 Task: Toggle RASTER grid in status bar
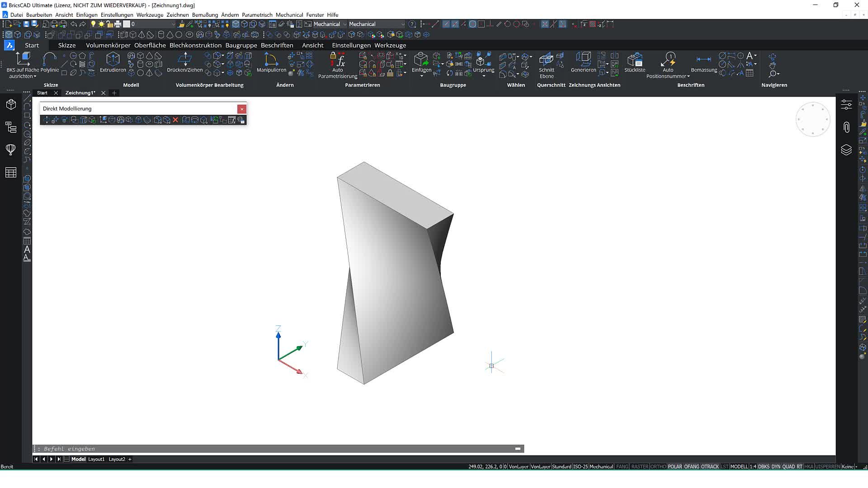640,467
